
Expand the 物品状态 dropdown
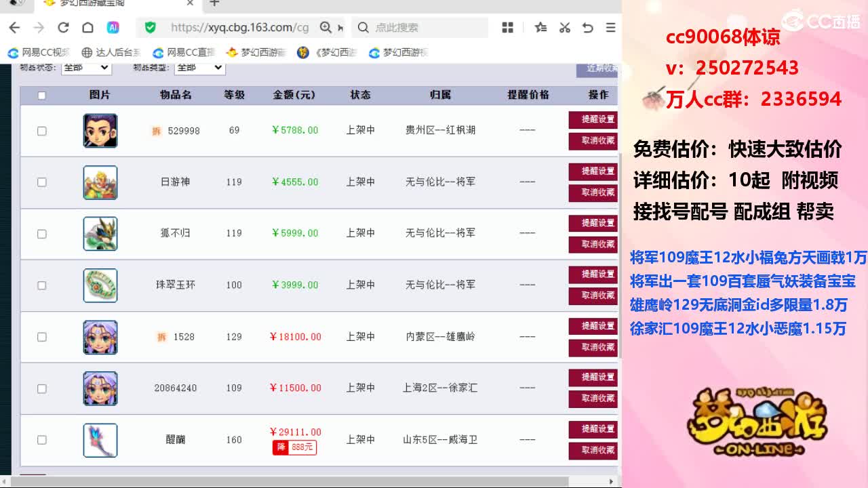pyautogui.click(x=86, y=68)
